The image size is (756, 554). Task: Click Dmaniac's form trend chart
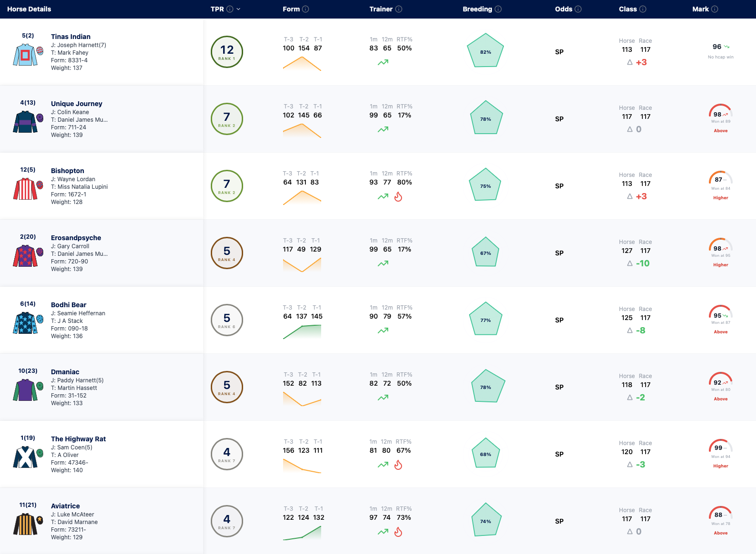coord(302,398)
